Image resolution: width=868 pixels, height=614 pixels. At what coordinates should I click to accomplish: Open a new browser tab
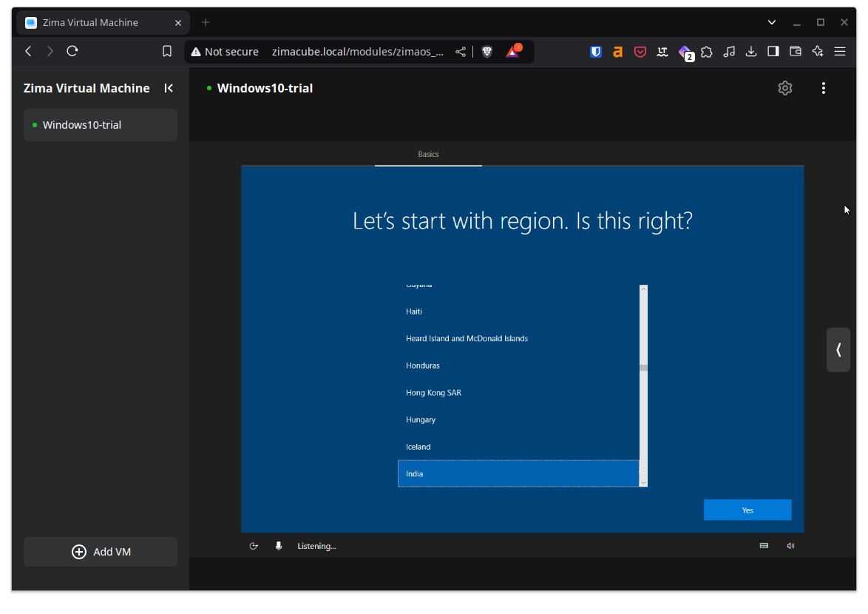click(x=206, y=23)
